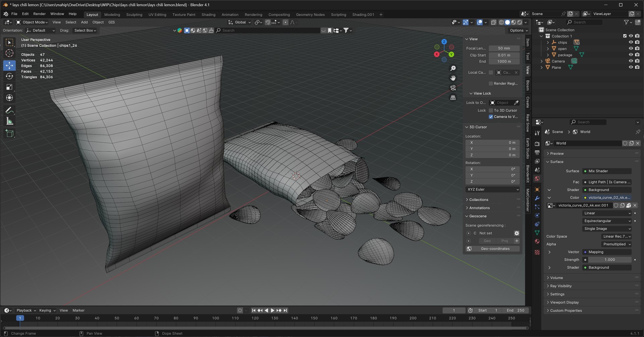Open the BlenderKit sidebar tab
The width and height of the screenshot is (644, 337).
pos(528,174)
